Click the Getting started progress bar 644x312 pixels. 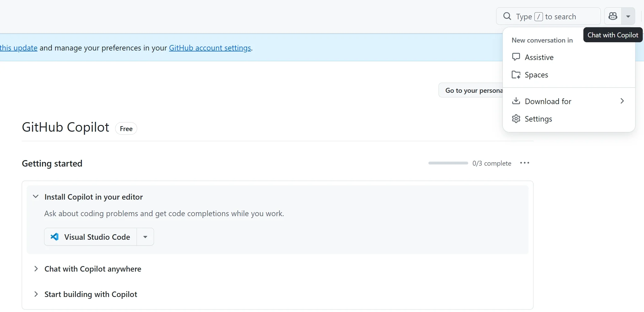pyautogui.click(x=447, y=163)
